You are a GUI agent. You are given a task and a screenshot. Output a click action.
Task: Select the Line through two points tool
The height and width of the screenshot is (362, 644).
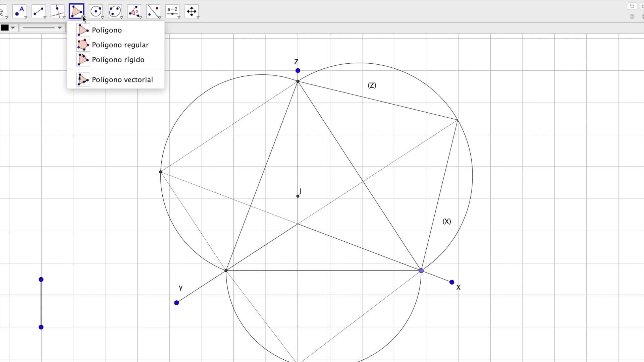(x=39, y=11)
